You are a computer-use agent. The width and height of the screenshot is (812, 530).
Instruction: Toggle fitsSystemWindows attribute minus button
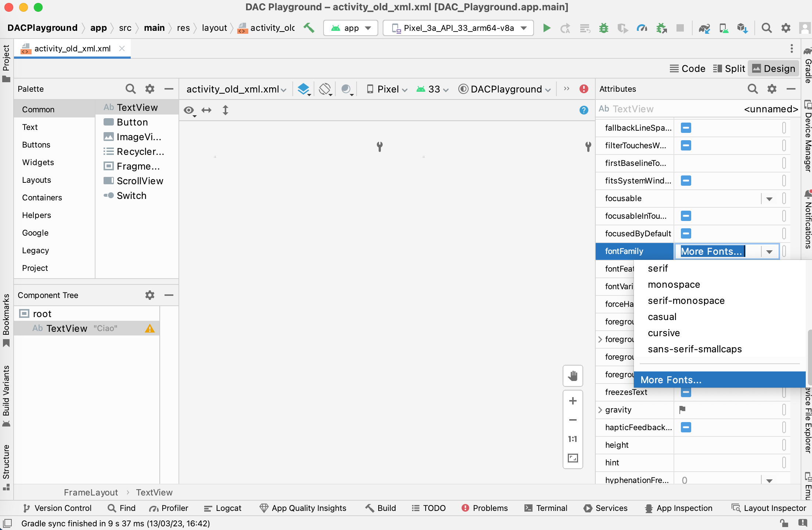[686, 181]
